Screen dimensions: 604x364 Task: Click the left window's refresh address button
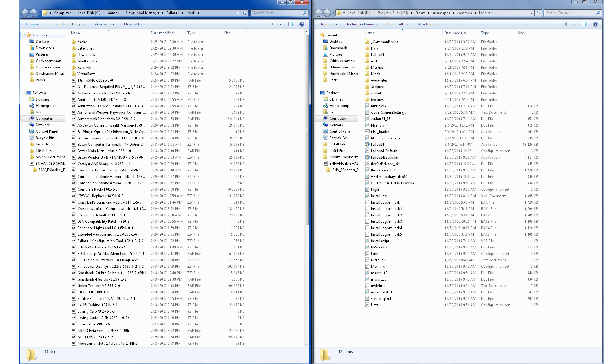[x=245, y=13]
